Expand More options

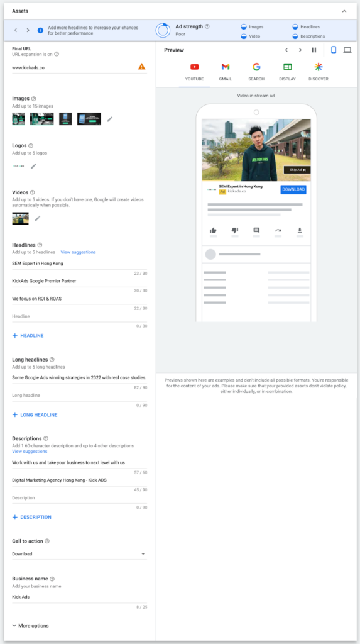(30, 626)
